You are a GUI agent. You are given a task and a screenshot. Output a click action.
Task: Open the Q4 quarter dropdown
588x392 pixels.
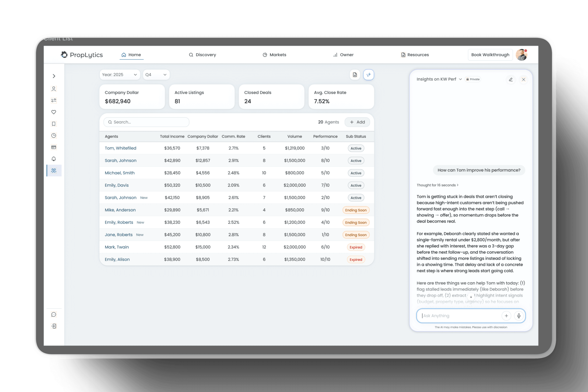[156, 75]
